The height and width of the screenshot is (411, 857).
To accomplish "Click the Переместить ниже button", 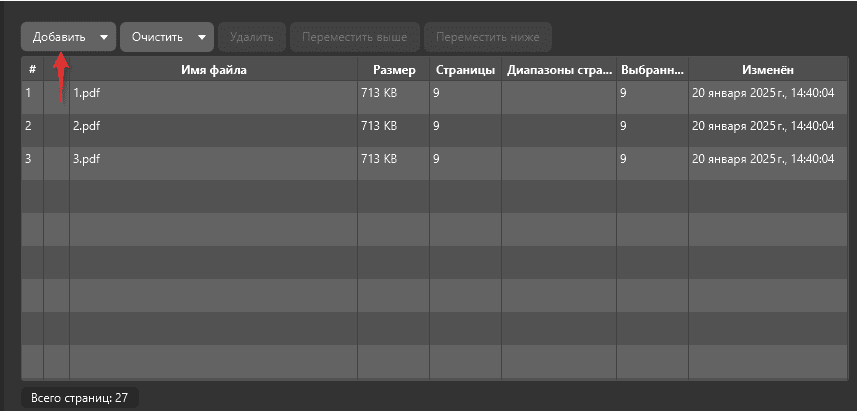I will click(x=488, y=38).
